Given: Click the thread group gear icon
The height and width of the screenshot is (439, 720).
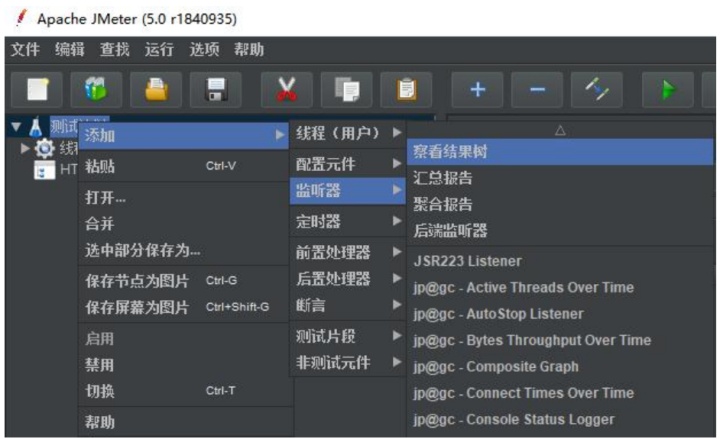Looking at the screenshot, I should pyautogui.click(x=45, y=148).
